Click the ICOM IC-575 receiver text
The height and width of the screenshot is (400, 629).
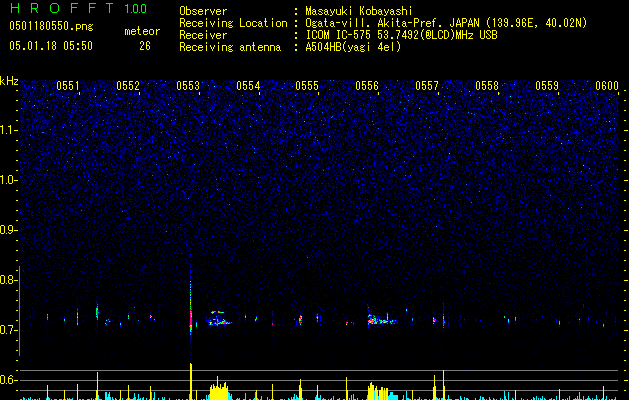coord(401,35)
